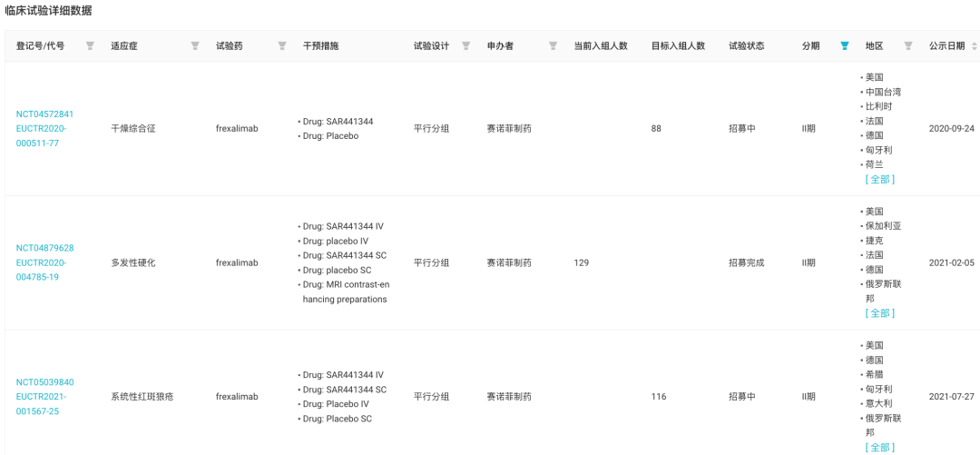
Task: Open filter for 登记号/代号 column
Action: [90, 45]
